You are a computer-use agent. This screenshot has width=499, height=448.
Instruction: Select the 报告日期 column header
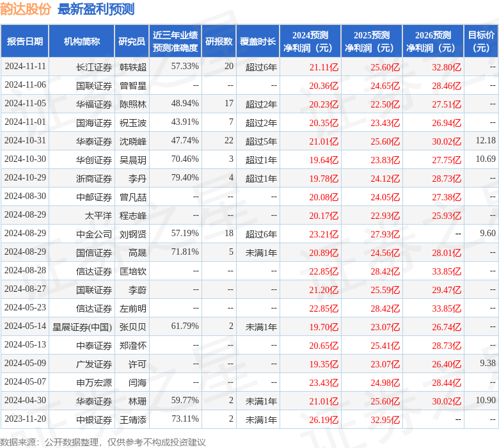click(x=25, y=42)
